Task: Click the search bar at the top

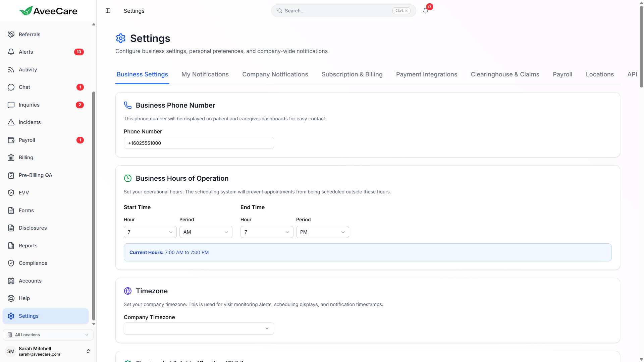Action: coord(343,10)
